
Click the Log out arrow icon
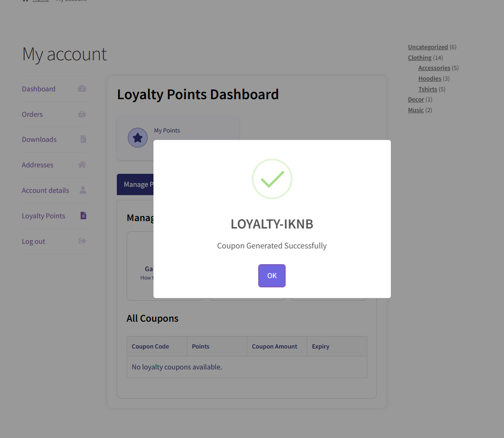pos(83,241)
